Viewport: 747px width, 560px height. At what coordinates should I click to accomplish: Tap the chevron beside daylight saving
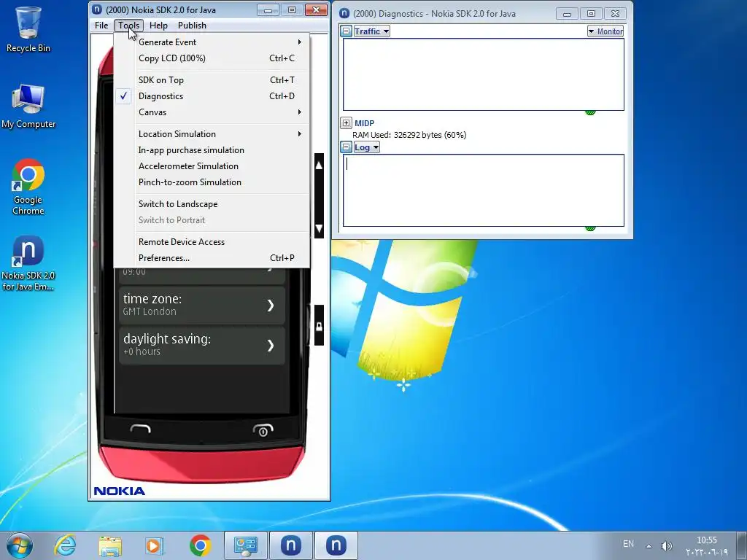pos(271,345)
